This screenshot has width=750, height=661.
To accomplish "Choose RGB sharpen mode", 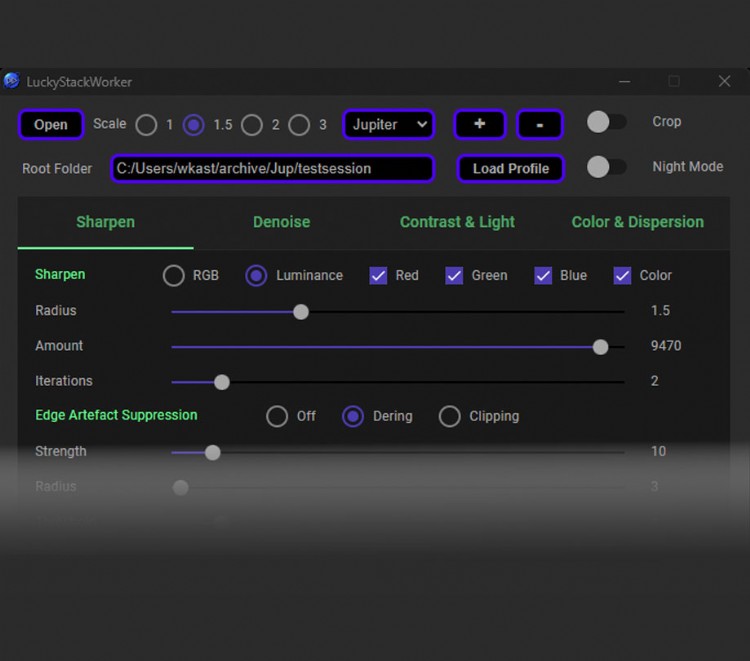I will click(174, 275).
